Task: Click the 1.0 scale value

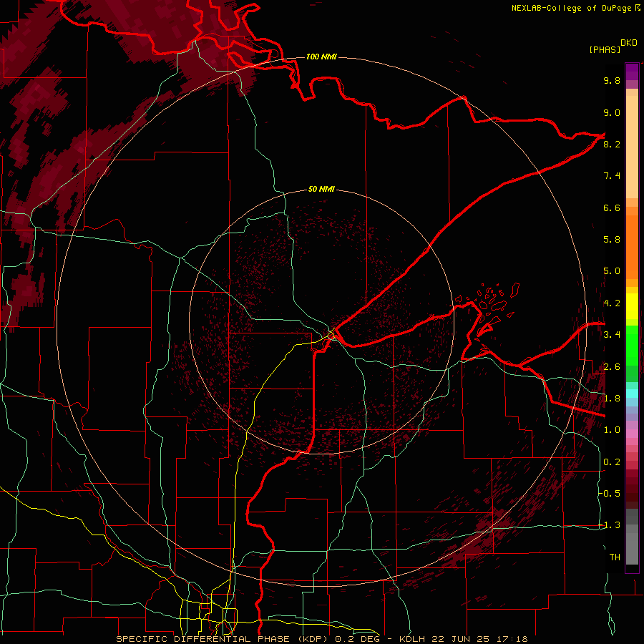Action: (x=612, y=430)
